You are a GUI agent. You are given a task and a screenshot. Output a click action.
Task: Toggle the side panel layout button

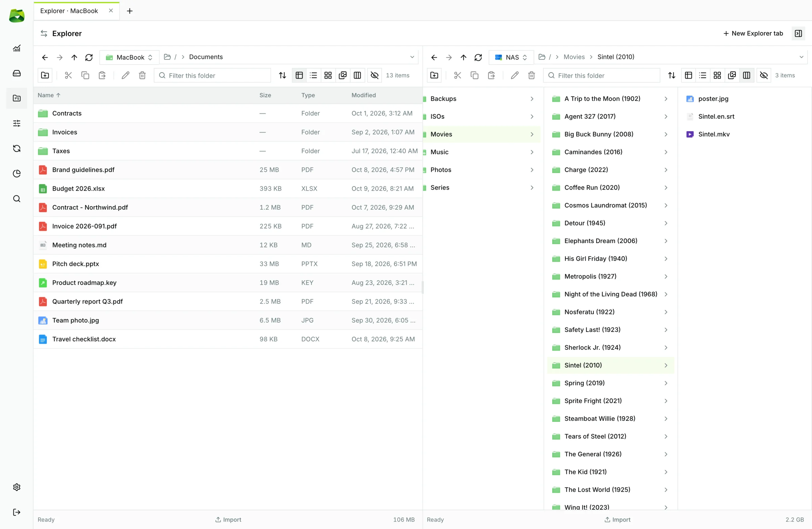coord(798,33)
